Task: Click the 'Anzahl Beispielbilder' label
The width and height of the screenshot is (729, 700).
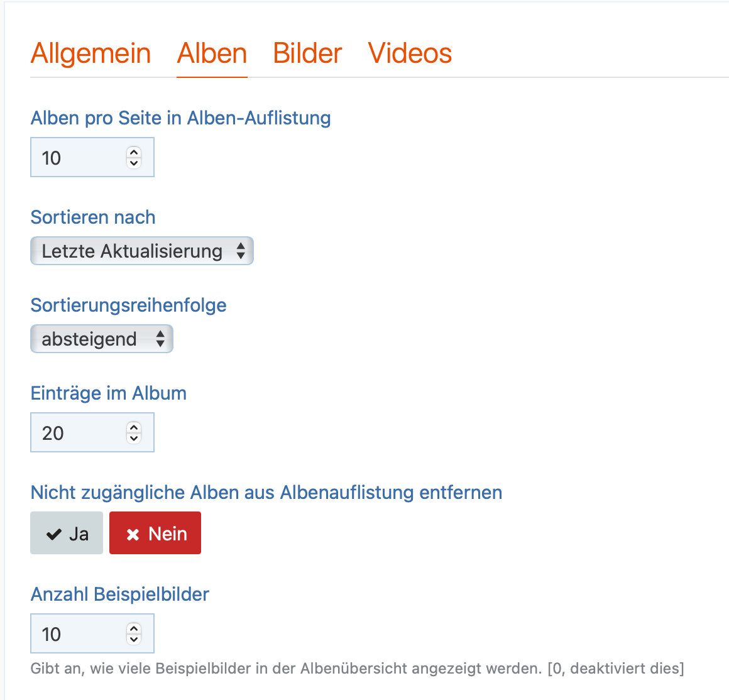Action: [x=120, y=594]
